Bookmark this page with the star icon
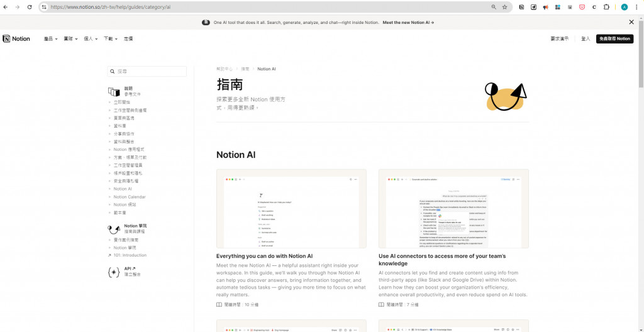This screenshot has width=644, height=332. point(505,7)
